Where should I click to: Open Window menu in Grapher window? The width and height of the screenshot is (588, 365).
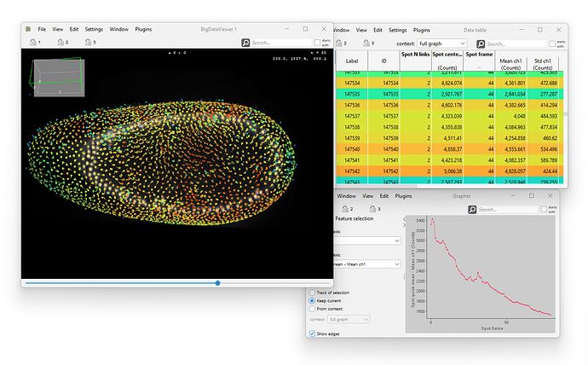346,196
